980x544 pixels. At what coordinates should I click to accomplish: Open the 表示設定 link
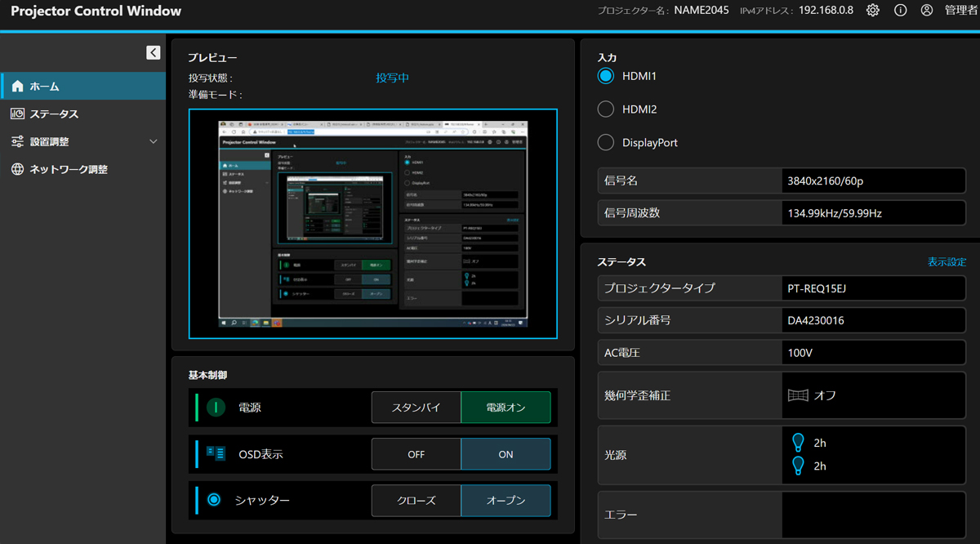[x=947, y=262]
